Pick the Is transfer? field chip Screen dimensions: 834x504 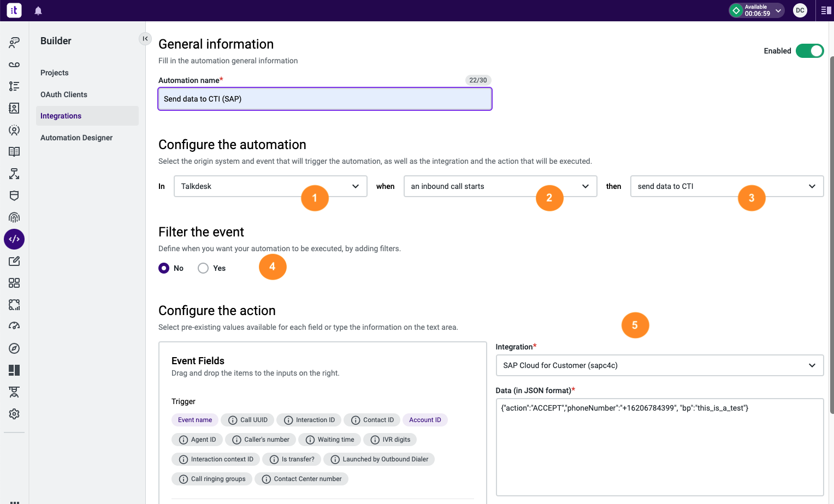[x=292, y=459]
